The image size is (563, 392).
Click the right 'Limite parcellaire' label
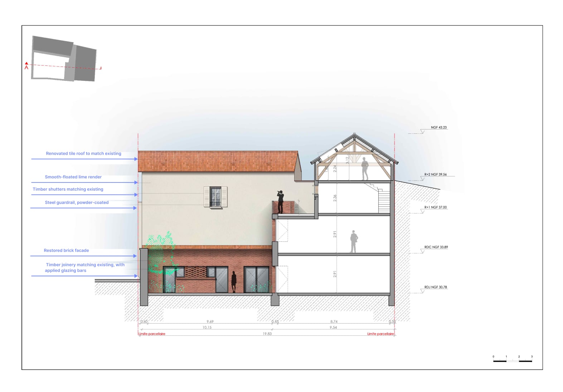pos(380,334)
